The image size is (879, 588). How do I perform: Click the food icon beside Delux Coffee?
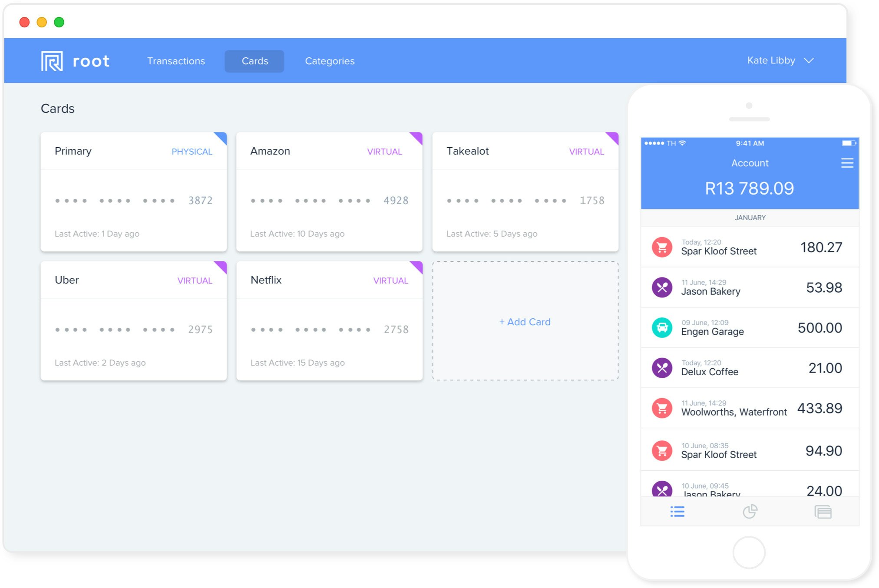(x=662, y=368)
